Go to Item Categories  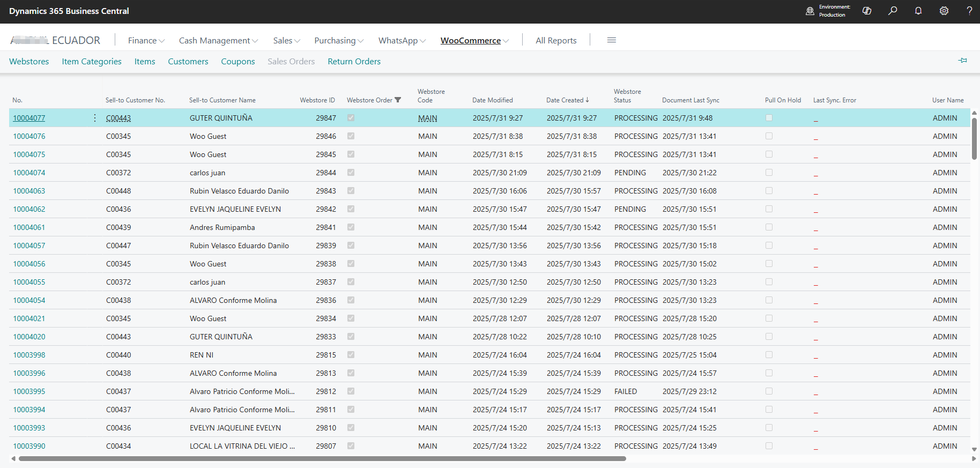pyautogui.click(x=92, y=62)
